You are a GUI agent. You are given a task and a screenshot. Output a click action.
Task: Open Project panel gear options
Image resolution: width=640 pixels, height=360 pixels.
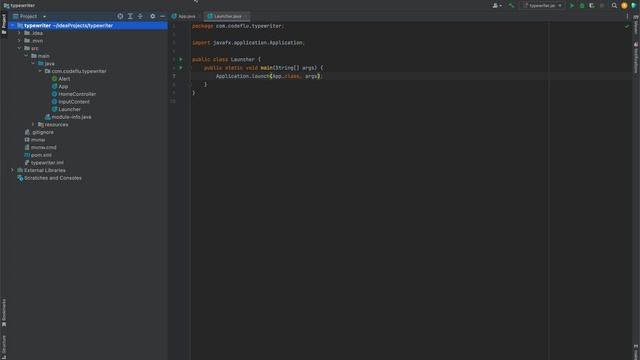(x=153, y=16)
